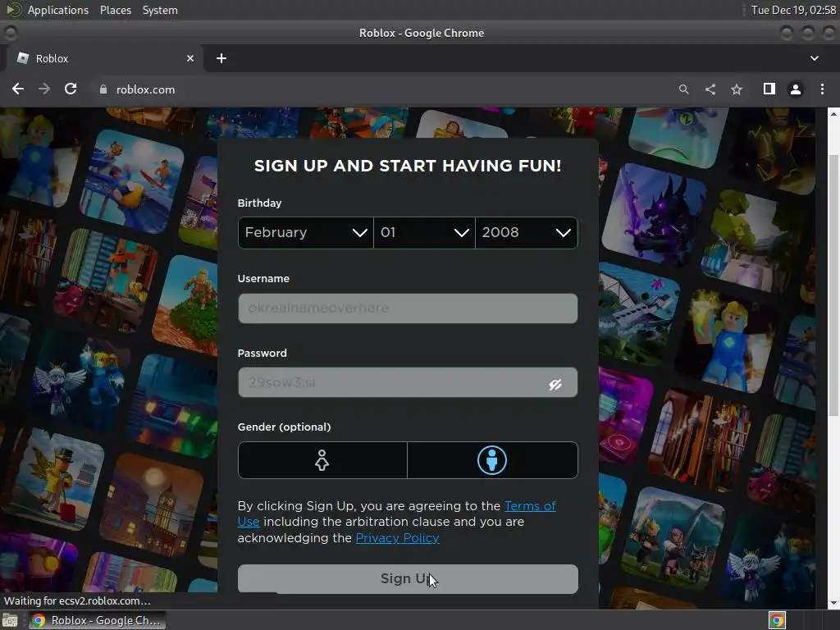Focus the Password input field
Image resolution: width=840 pixels, height=630 pixels.
408,382
